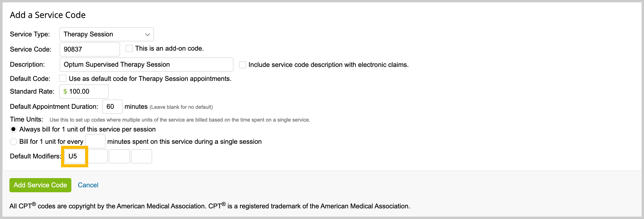
Task: Open the Service Type dropdown
Action: pos(106,34)
